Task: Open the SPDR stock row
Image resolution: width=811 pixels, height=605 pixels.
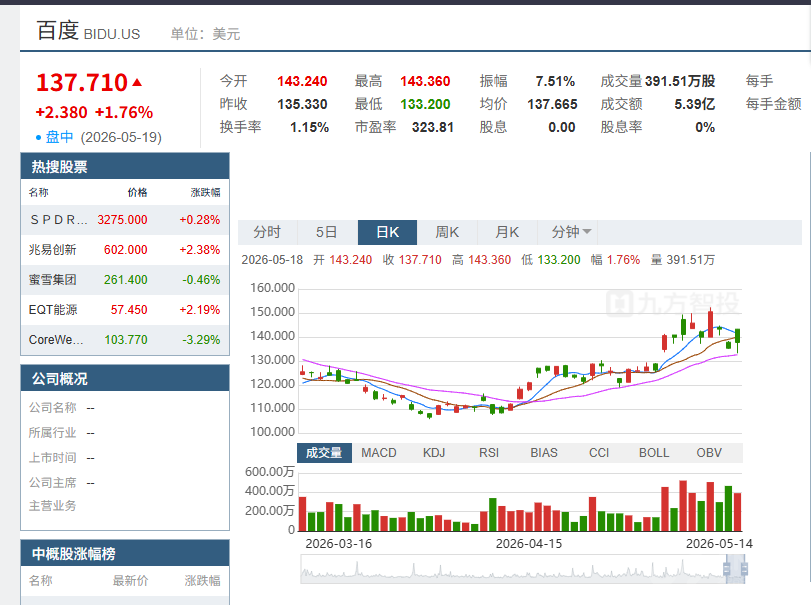Action: click(125, 220)
